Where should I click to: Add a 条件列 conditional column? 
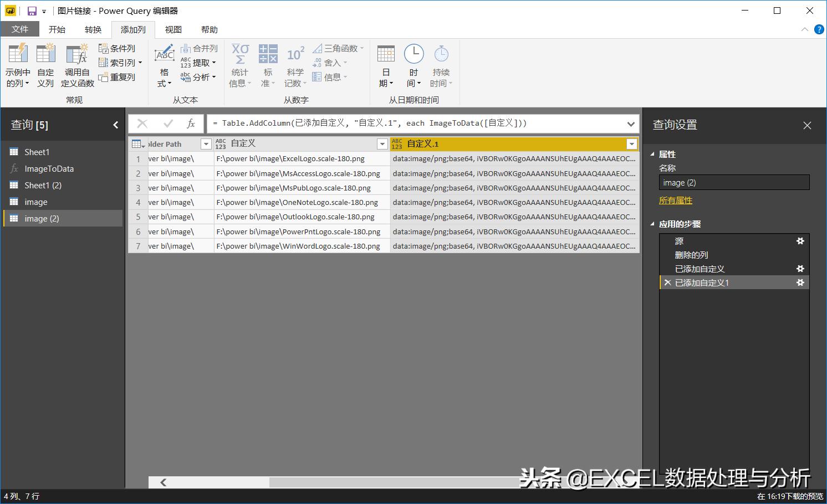[x=118, y=48]
